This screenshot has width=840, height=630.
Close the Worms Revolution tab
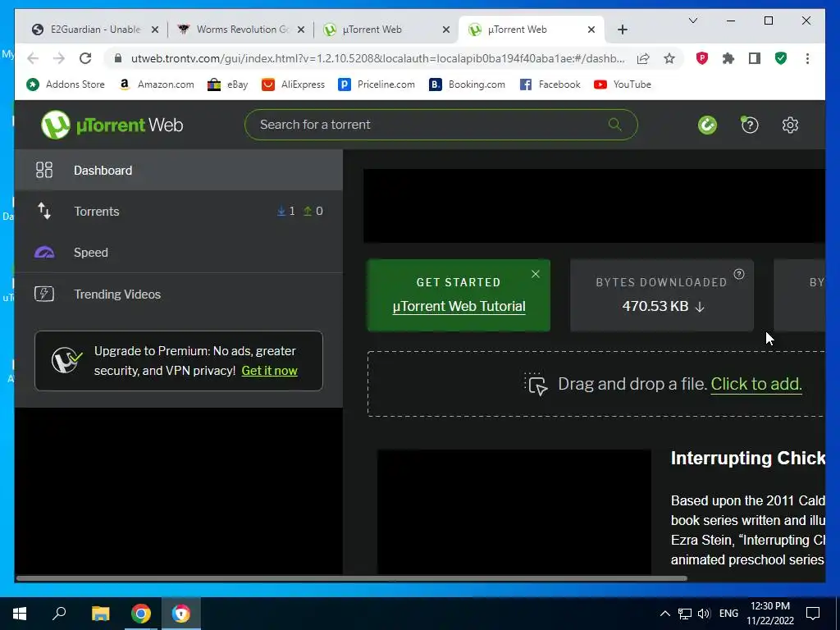click(x=301, y=30)
